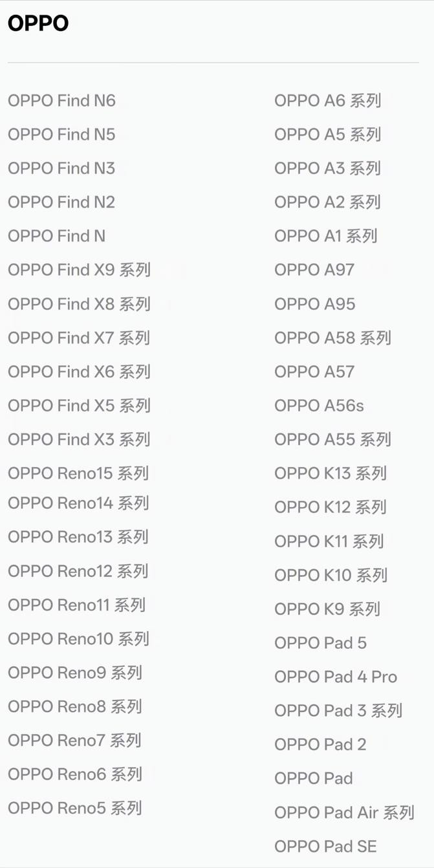Select OPPO K9 系列
This screenshot has width=434, height=868.
point(327,609)
